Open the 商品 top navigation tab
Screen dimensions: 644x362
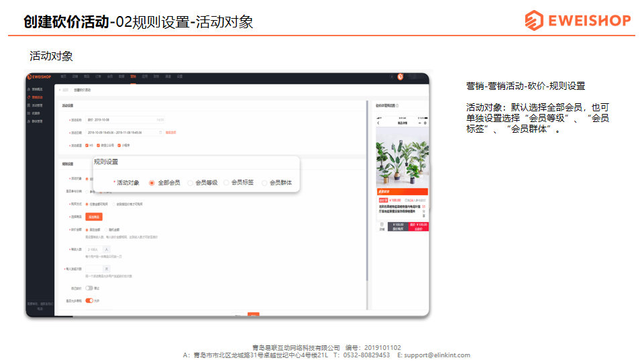pyautogui.click(x=87, y=76)
